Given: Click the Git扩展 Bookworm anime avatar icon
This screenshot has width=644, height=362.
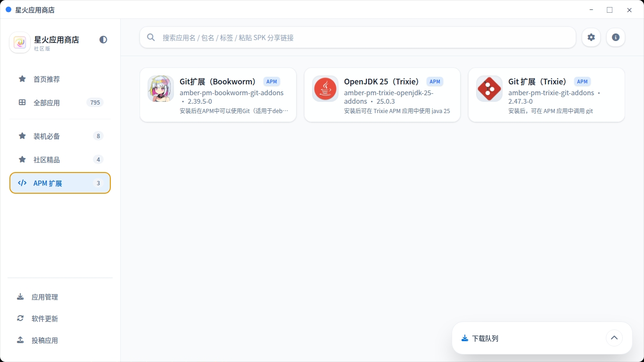Looking at the screenshot, I should point(161,89).
